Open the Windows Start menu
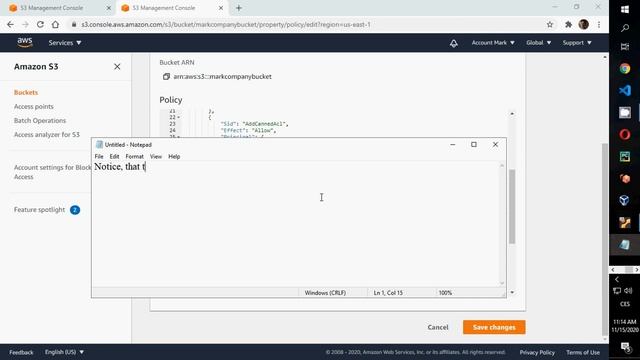The height and width of the screenshot is (360, 640). tap(624, 9)
